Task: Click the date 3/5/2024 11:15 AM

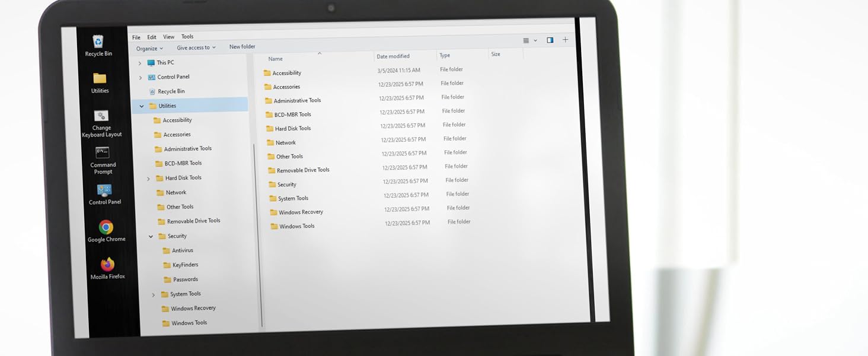Action: [x=399, y=71]
